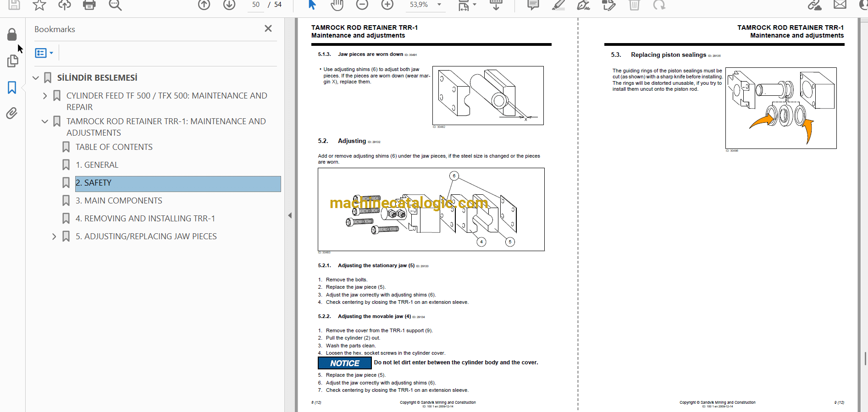Open the TABLE OF CONTENTS bookmark
The image size is (868, 412).
(114, 147)
